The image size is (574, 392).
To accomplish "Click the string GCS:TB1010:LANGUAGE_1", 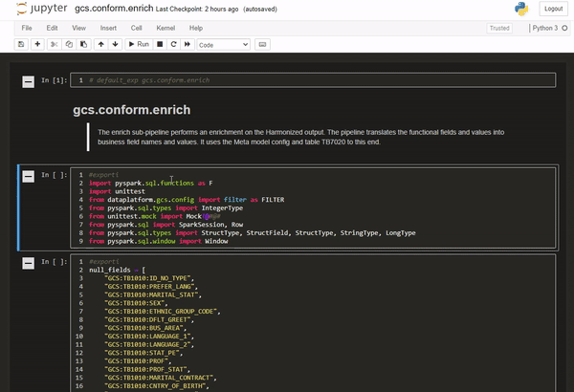I will click(147, 337).
